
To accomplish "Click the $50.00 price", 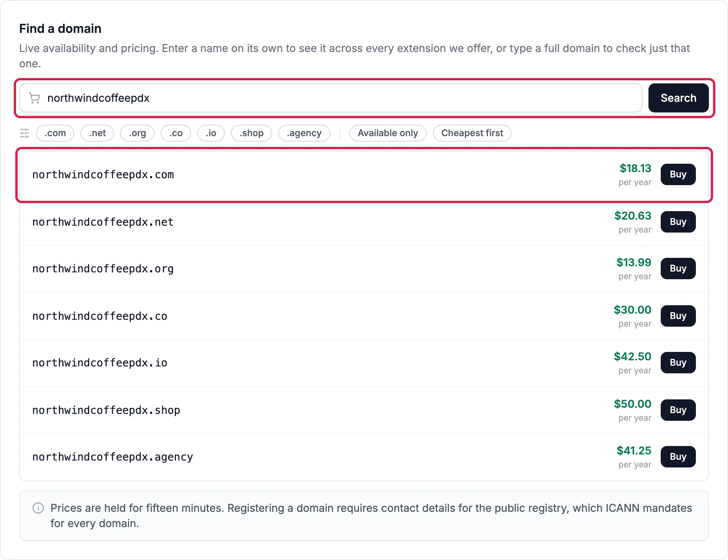I will coord(632,404).
